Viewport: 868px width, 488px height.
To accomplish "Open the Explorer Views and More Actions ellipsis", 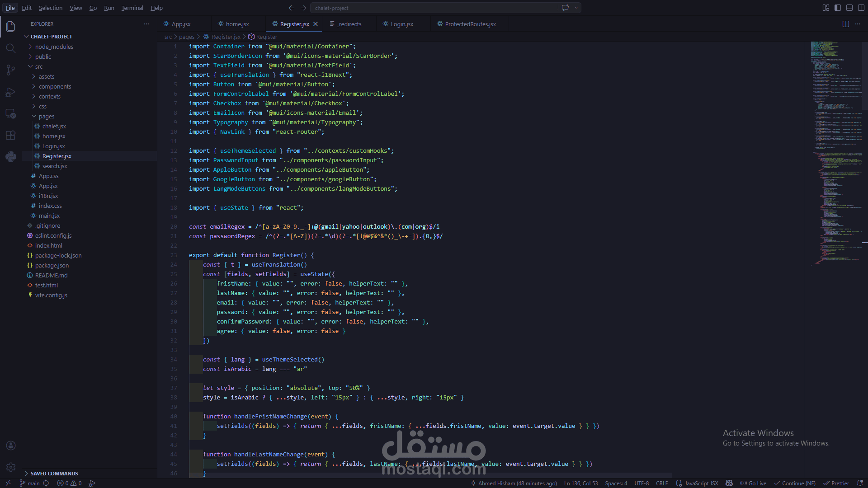I will pyautogui.click(x=146, y=24).
